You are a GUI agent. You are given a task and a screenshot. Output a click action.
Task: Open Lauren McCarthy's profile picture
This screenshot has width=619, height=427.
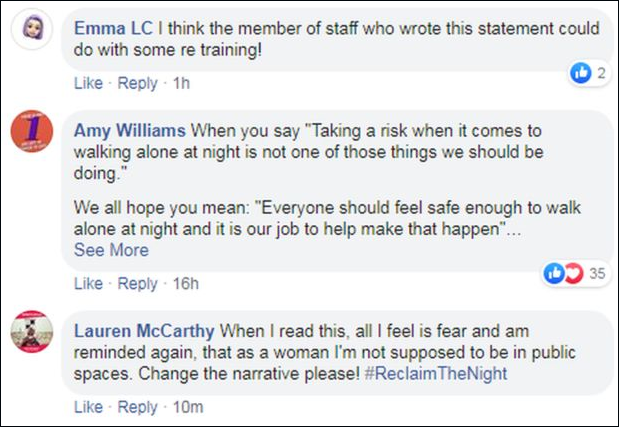(32, 331)
